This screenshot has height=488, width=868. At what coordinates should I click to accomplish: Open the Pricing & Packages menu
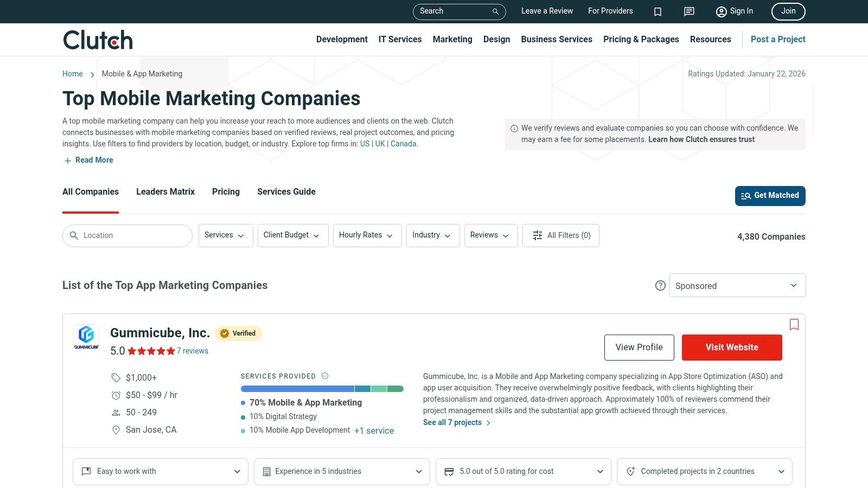pyautogui.click(x=641, y=40)
